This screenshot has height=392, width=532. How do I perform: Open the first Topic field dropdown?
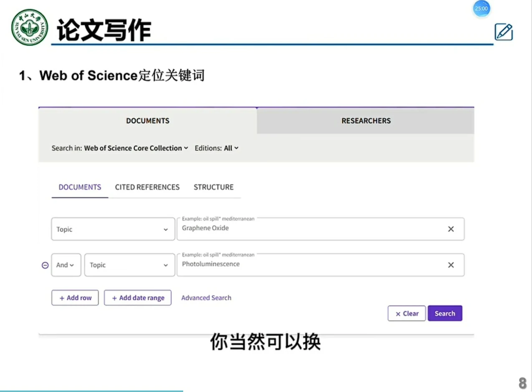pyautogui.click(x=113, y=229)
